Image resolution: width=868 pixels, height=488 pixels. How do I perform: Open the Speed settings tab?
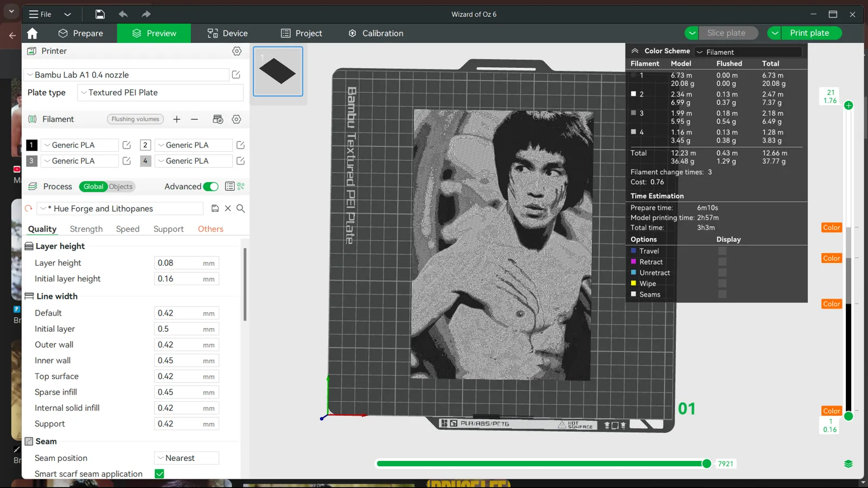coord(127,229)
